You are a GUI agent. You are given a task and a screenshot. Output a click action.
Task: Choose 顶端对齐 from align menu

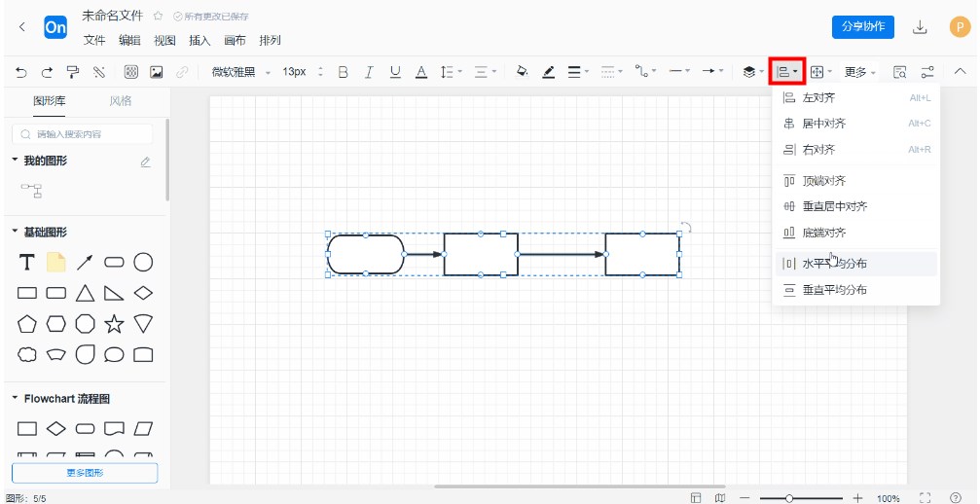click(855, 181)
